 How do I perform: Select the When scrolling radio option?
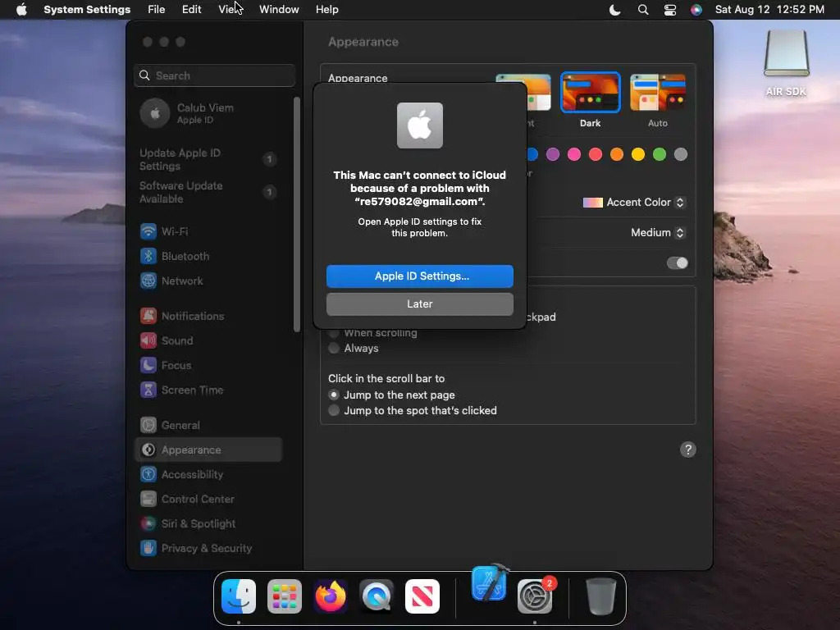334,333
